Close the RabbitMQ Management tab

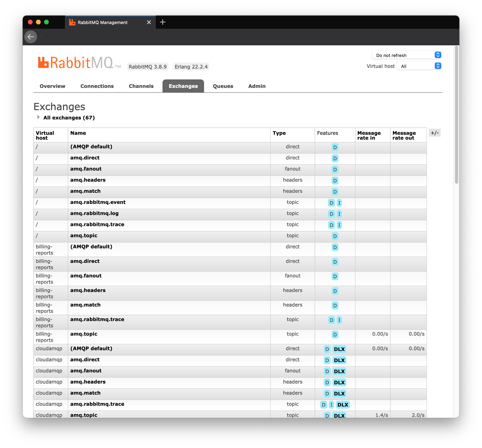[149, 22]
